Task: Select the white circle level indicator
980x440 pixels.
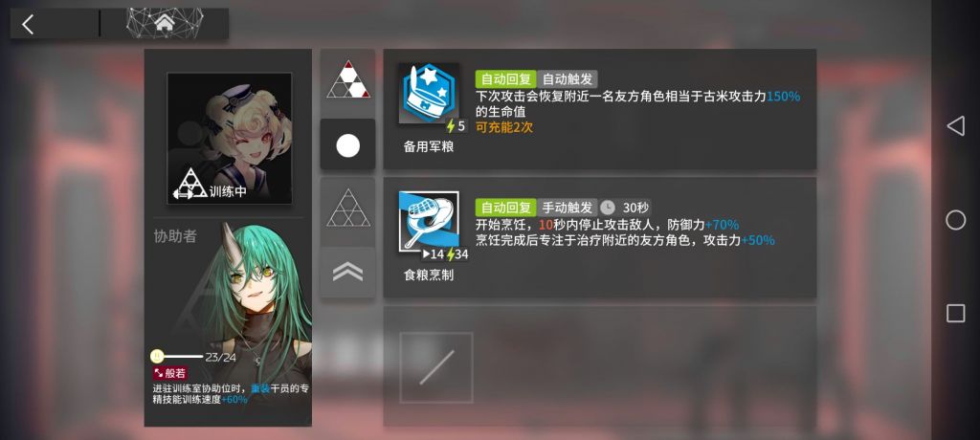Action: [348, 145]
